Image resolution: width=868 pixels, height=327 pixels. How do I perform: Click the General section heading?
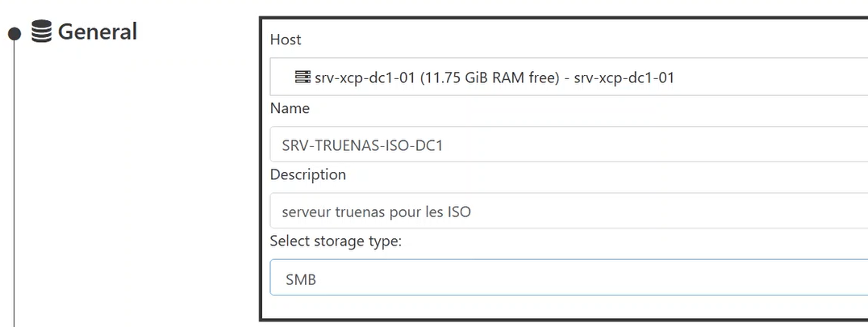coord(98,32)
